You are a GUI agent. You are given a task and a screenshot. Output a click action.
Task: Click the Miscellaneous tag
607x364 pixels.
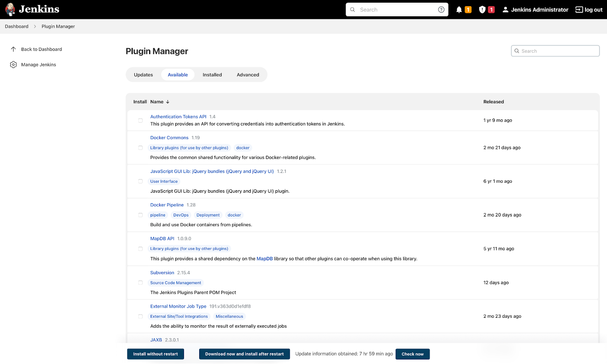[x=230, y=316]
